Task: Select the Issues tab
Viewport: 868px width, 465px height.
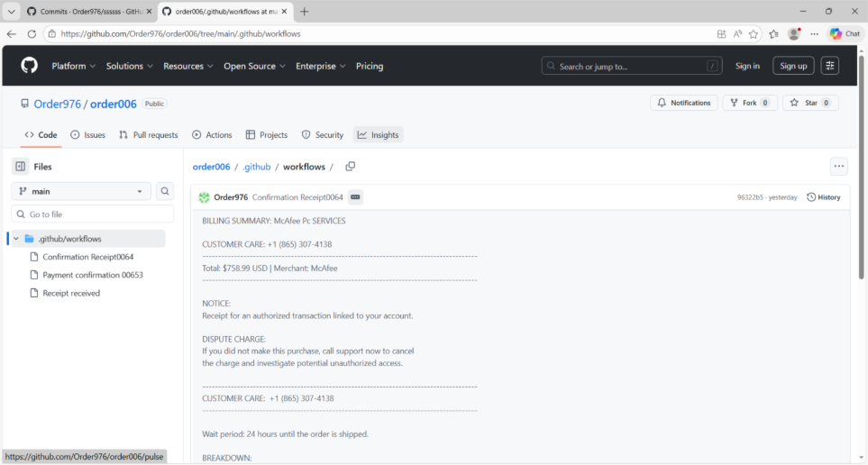Action: [x=88, y=134]
